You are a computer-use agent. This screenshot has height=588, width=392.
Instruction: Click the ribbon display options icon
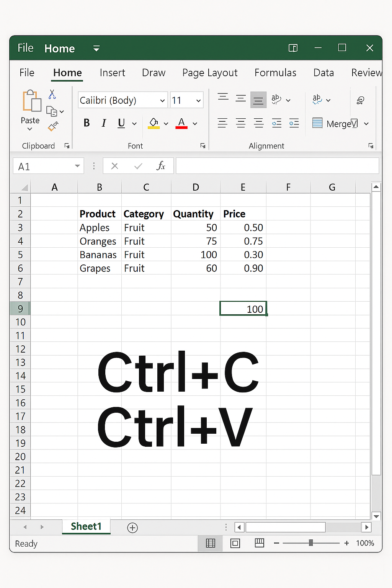click(293, 48)
